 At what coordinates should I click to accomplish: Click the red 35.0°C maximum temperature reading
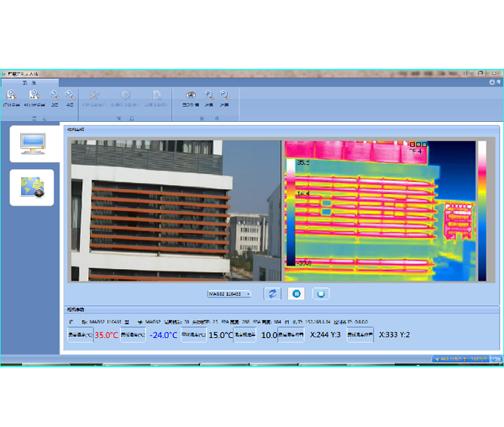[107, 335]
